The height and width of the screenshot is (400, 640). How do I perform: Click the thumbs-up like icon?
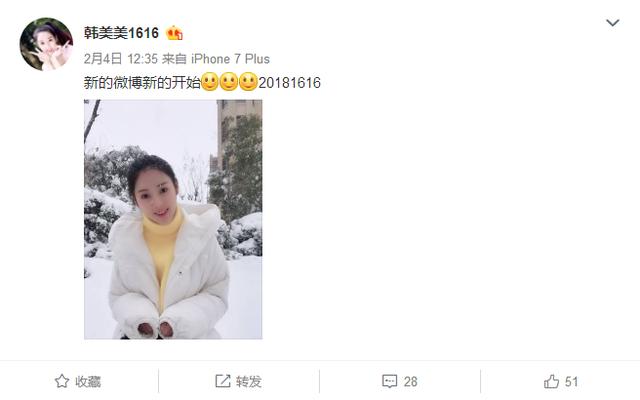pyautogui.click(x=551, y=382)
